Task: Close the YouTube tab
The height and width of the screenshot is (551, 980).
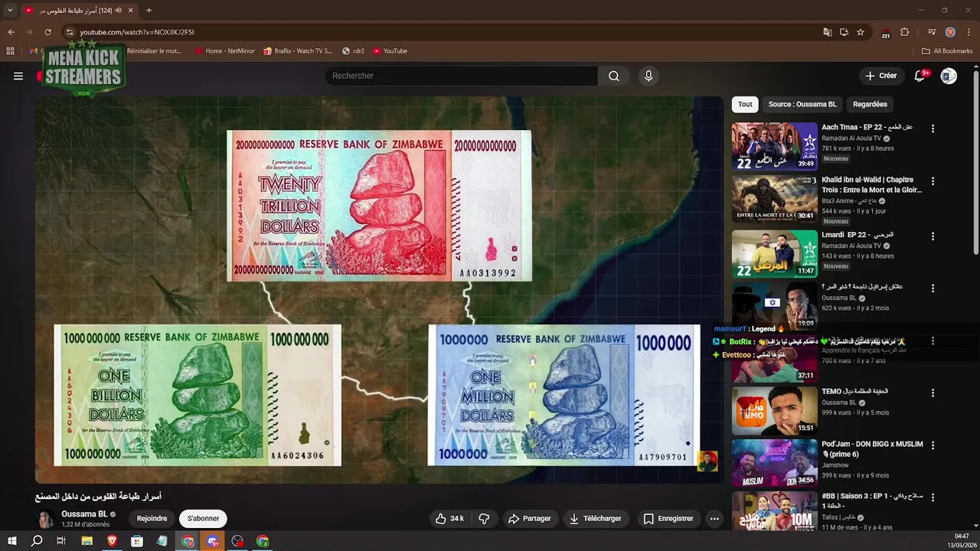Action: (130, 10)
